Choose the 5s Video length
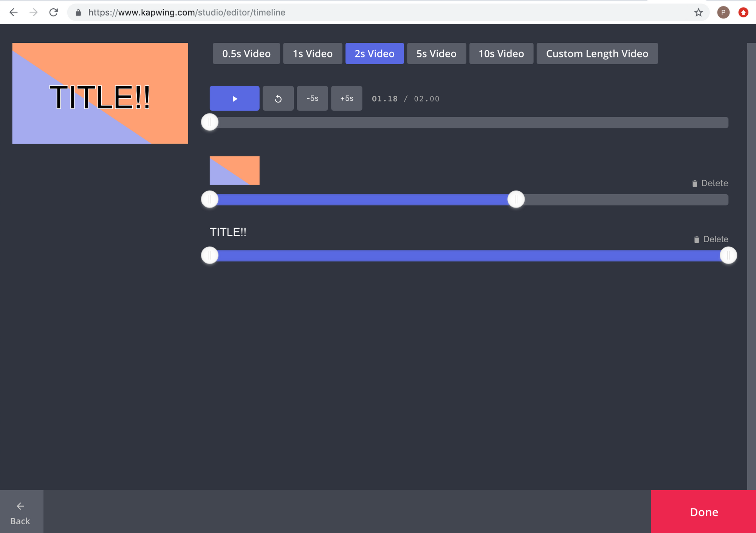This screenshot has height=533, width=756. click(436, 54)
